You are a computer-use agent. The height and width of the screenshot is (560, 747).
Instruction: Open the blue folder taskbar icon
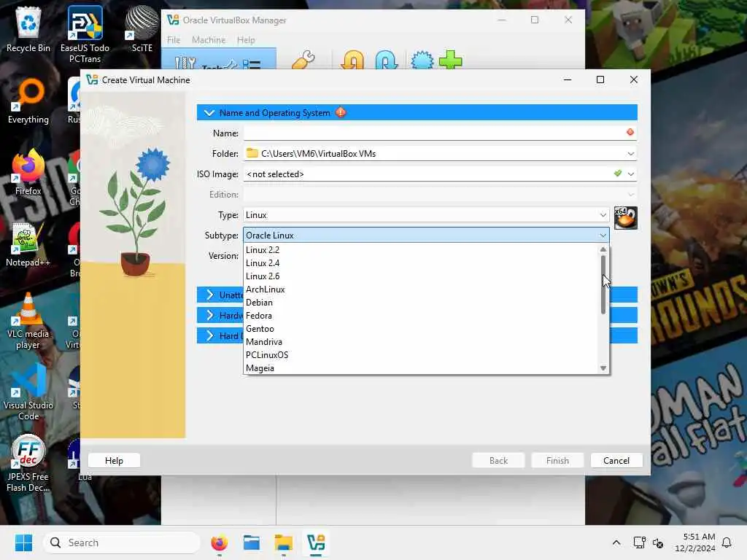(252, 542)
